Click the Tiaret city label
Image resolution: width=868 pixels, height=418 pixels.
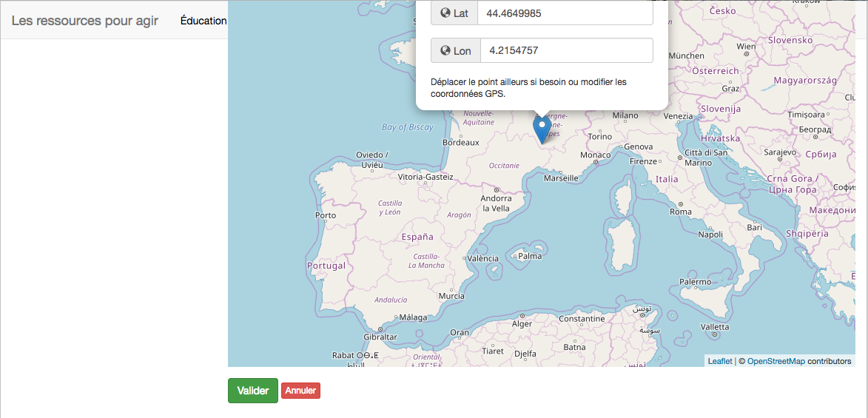tap(494, 351)
